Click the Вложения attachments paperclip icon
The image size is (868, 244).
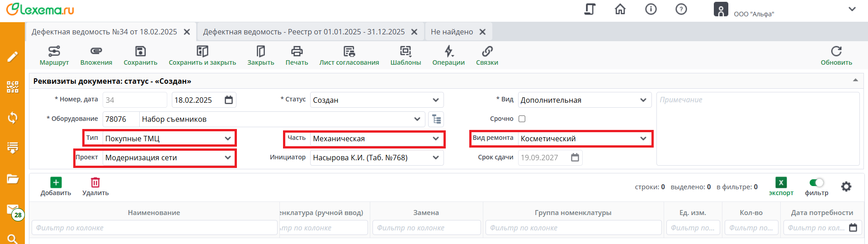coord(96,51)
